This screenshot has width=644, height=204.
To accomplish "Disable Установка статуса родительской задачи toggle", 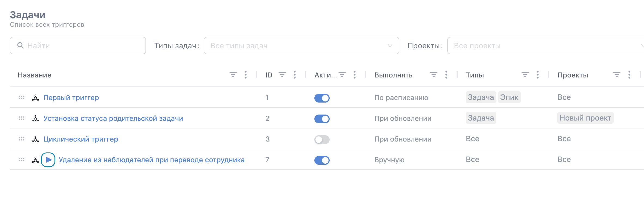I will (x=322, y=119).
